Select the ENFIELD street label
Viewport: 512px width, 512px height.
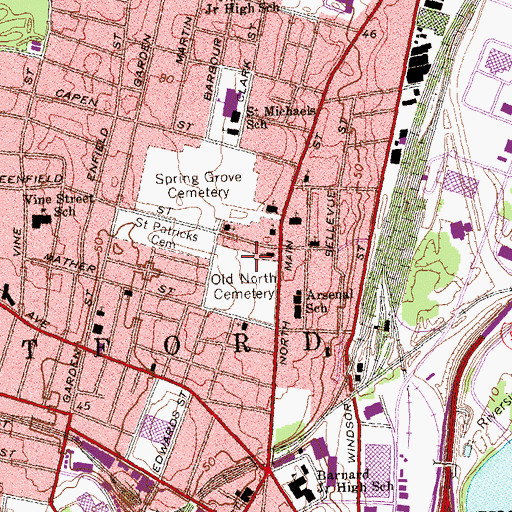click(x=97, y=154)
